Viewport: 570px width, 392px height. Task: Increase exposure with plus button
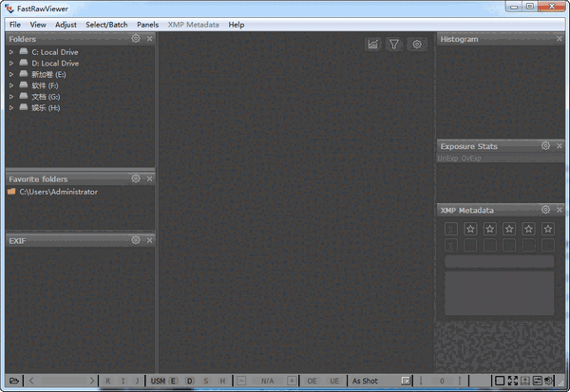click(292, 381)
